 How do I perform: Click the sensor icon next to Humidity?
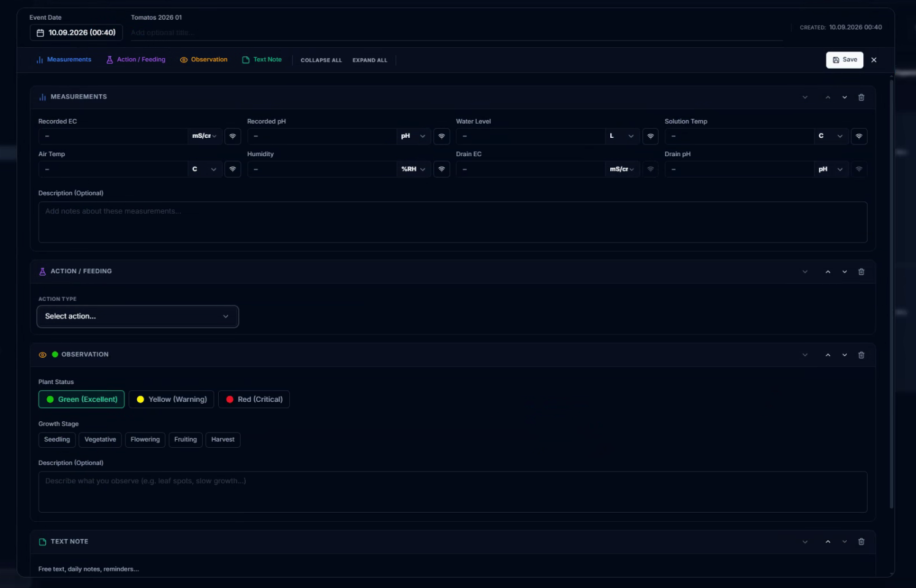(442, 169)
